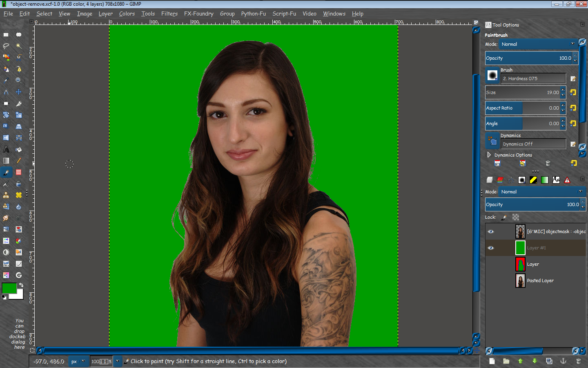The image size is (588, 368).
Task: Create a new layer
Action: [492, 361]
